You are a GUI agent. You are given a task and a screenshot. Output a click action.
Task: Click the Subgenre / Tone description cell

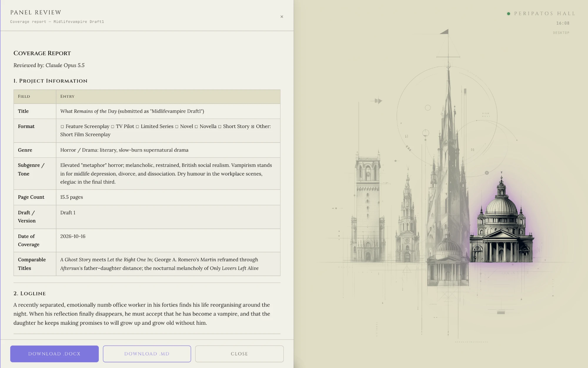168,174
